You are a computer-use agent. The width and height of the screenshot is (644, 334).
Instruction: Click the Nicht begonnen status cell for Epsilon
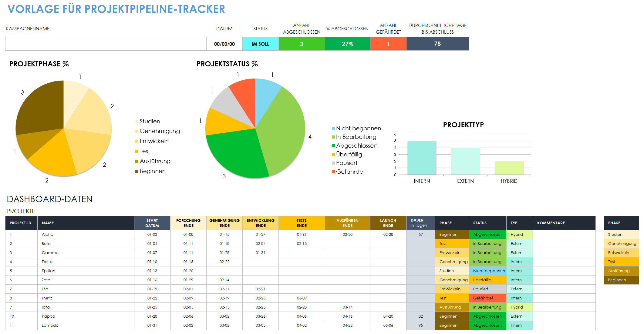[487, 271]
